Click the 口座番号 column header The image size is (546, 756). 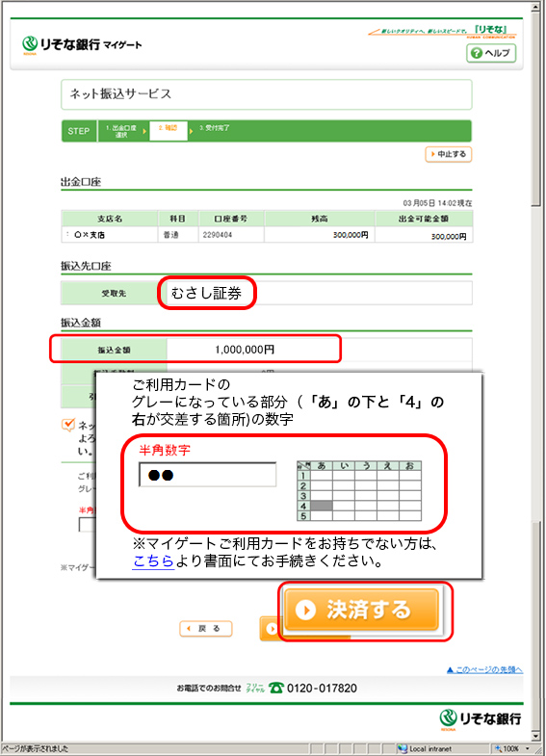231,219
